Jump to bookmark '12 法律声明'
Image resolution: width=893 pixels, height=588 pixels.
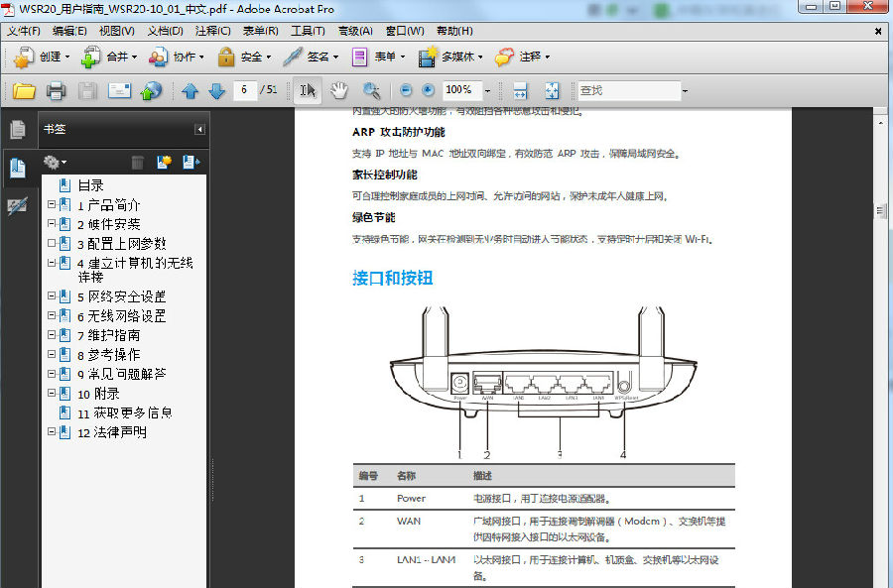111,432
